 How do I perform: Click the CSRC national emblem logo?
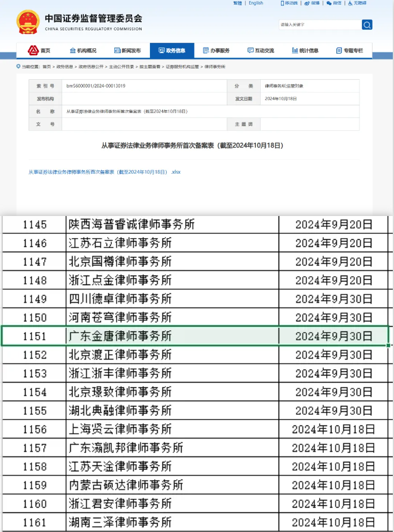coord(27,22)
